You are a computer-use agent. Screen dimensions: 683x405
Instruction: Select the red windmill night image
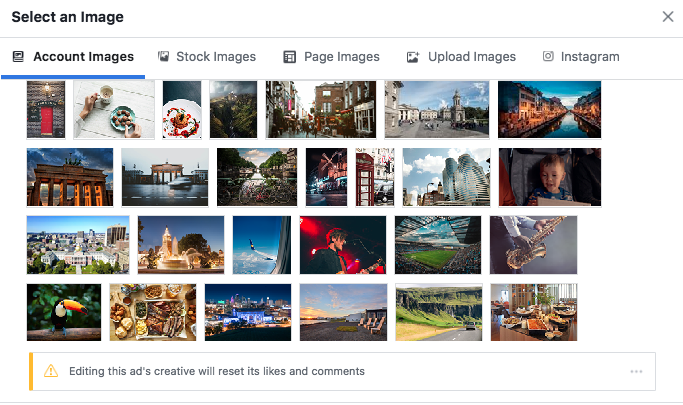pyautogui.click(x=326, y=177)
